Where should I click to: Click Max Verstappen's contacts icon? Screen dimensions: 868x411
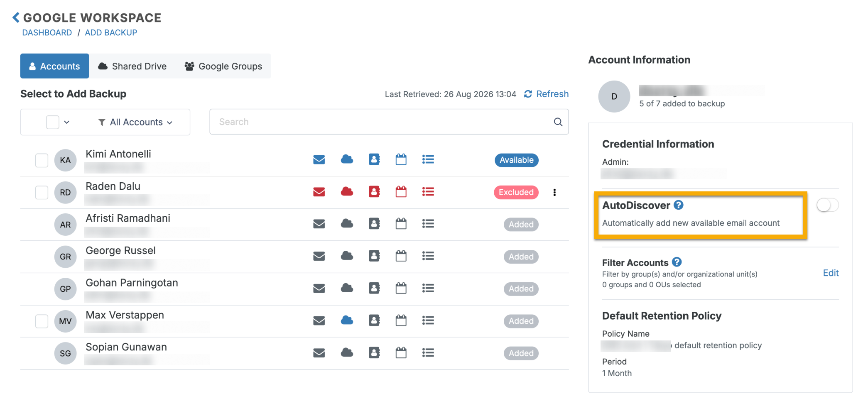[374, 320]
